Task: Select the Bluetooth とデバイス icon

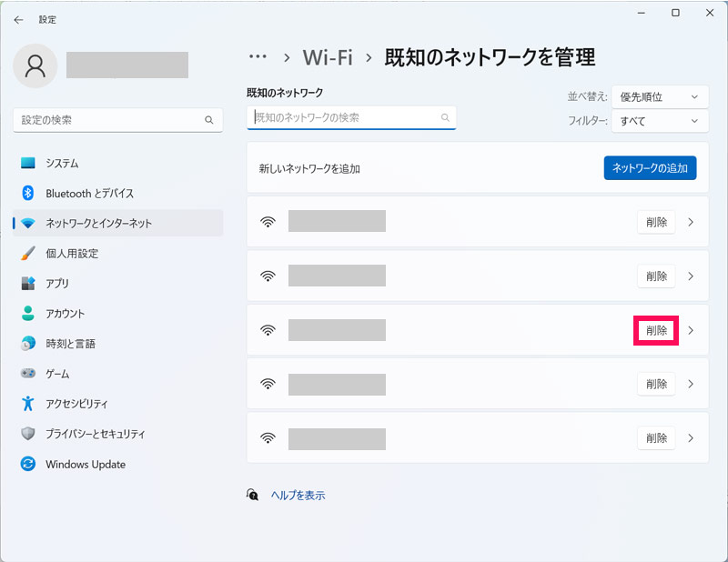Action: 28,193
